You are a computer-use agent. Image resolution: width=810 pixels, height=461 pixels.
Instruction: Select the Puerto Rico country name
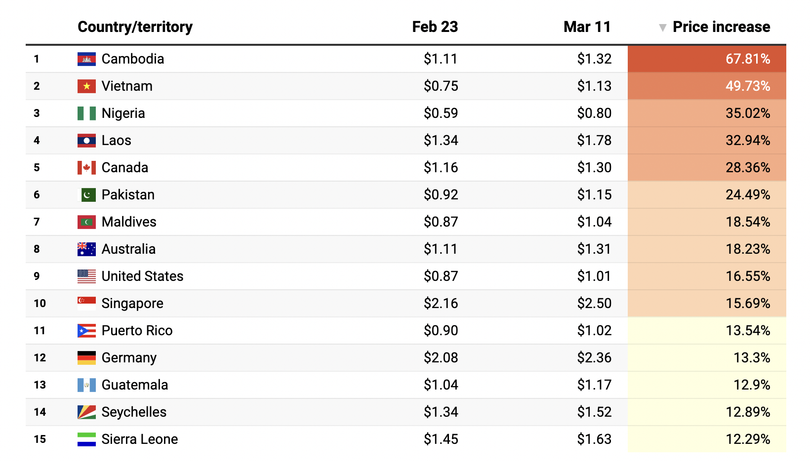click(137, 331)
